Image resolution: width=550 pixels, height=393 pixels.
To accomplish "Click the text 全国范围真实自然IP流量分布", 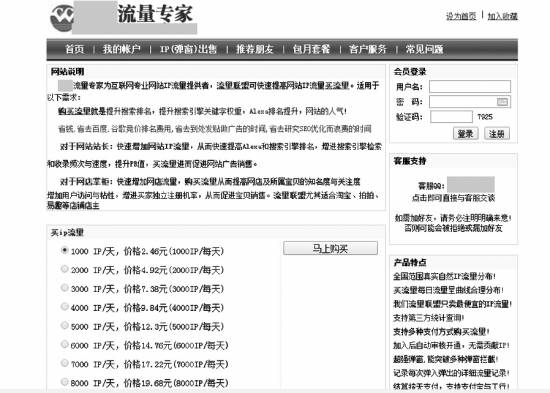I will click(444, 276).
